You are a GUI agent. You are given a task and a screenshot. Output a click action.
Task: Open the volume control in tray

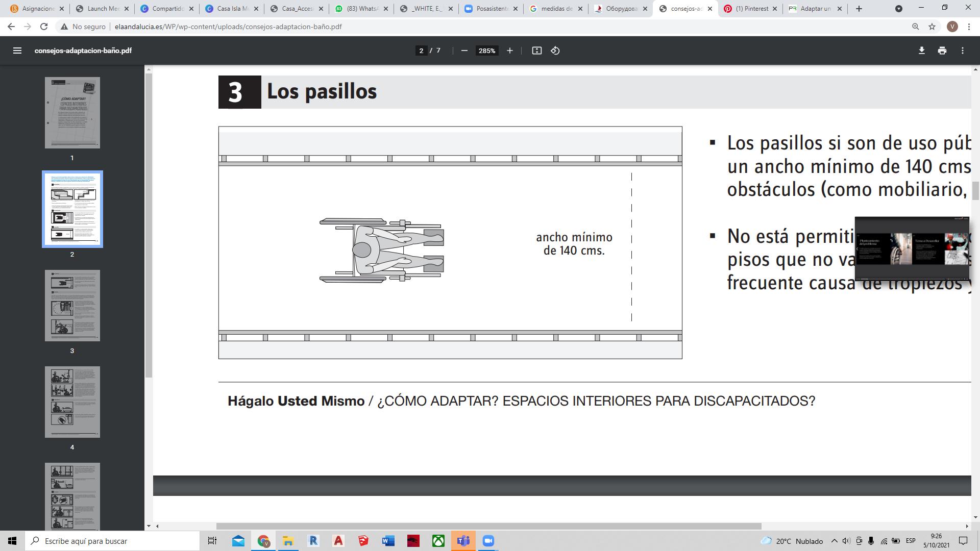coord(846,541)
